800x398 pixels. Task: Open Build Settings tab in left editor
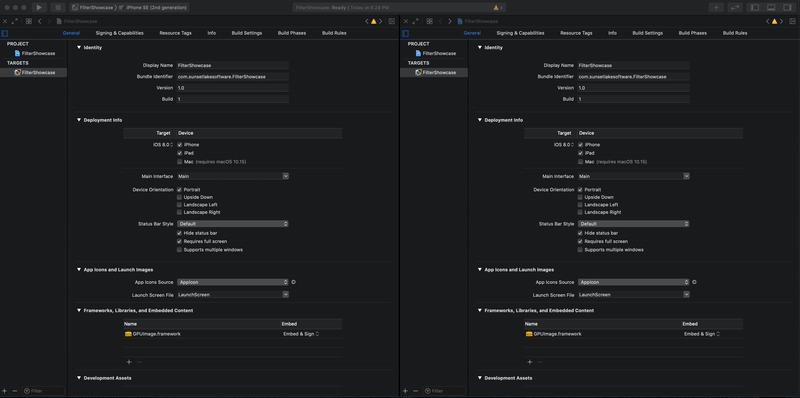[247, 33]
